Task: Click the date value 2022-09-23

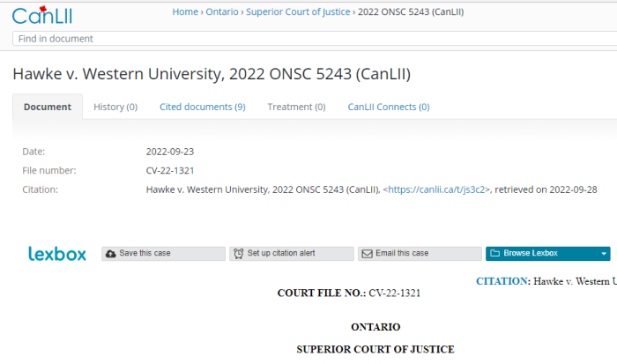Action: point(170,152)
